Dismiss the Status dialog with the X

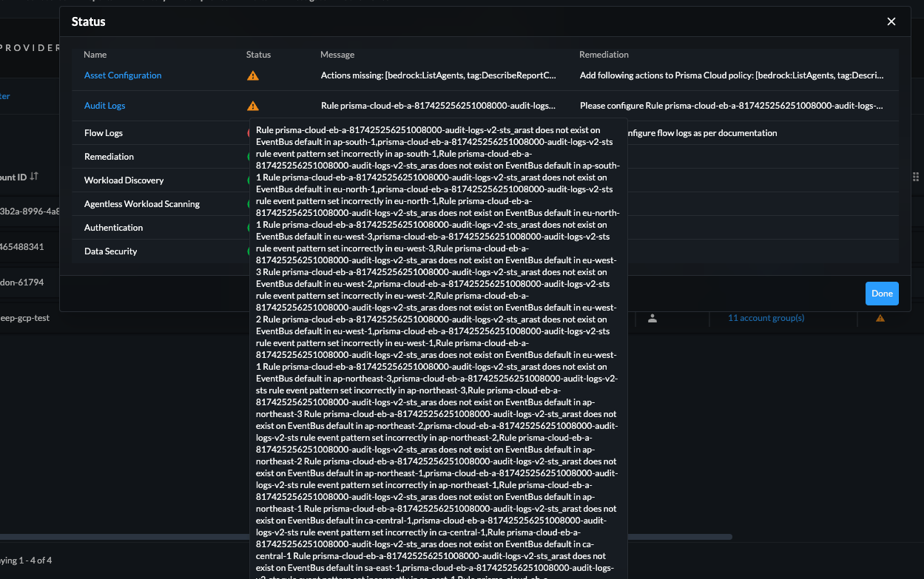click(891, 21)
